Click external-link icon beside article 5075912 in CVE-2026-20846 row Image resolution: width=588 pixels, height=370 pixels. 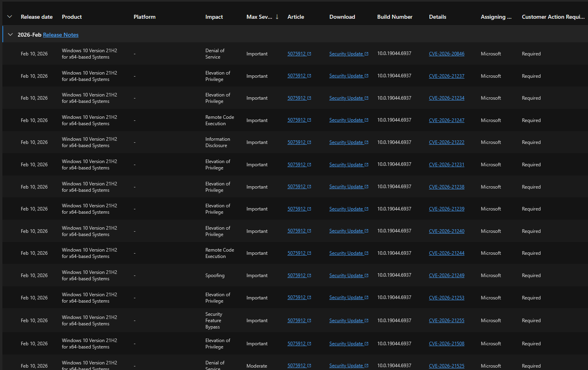coord(309,54)
